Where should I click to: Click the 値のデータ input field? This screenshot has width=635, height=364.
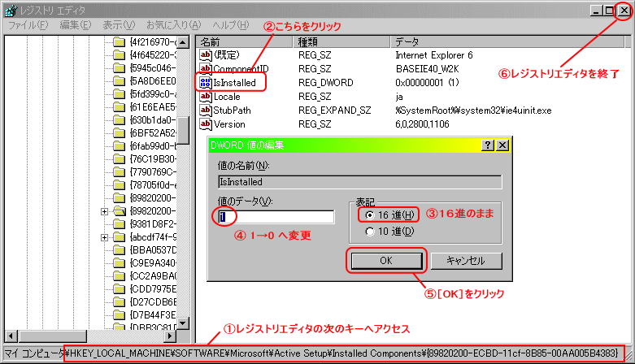[276, 217]
